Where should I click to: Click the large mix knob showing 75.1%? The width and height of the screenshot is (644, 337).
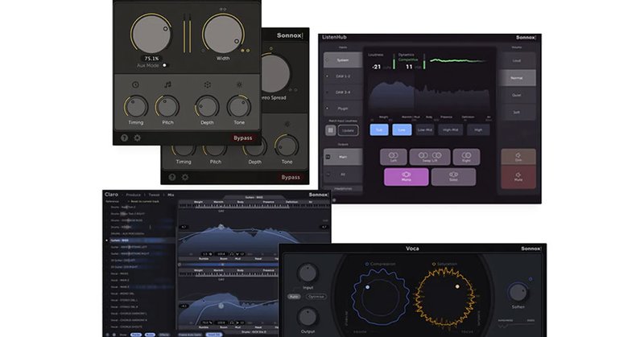click(x=151, y=35)
